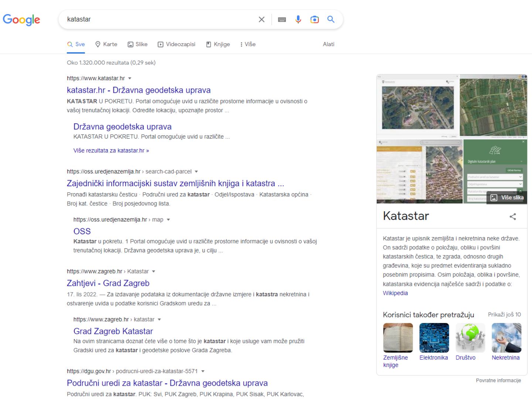Switch to the Karte tab
532x399 pixels.
tap(106, 44)
